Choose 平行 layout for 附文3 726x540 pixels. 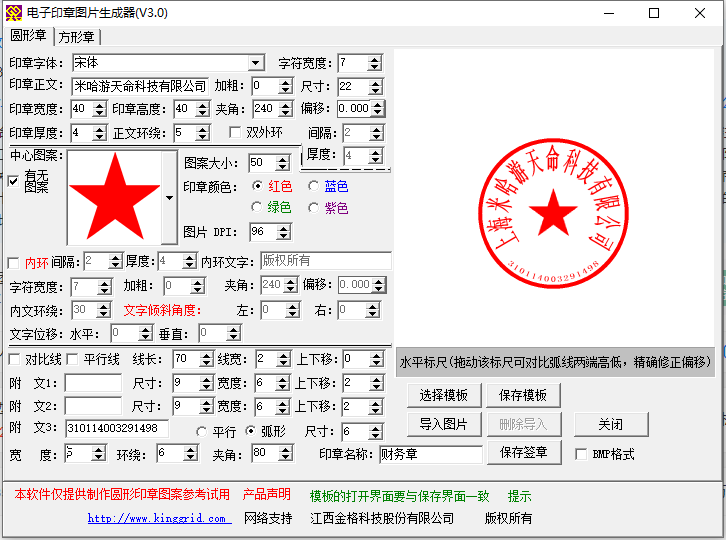tap(203, 432)
